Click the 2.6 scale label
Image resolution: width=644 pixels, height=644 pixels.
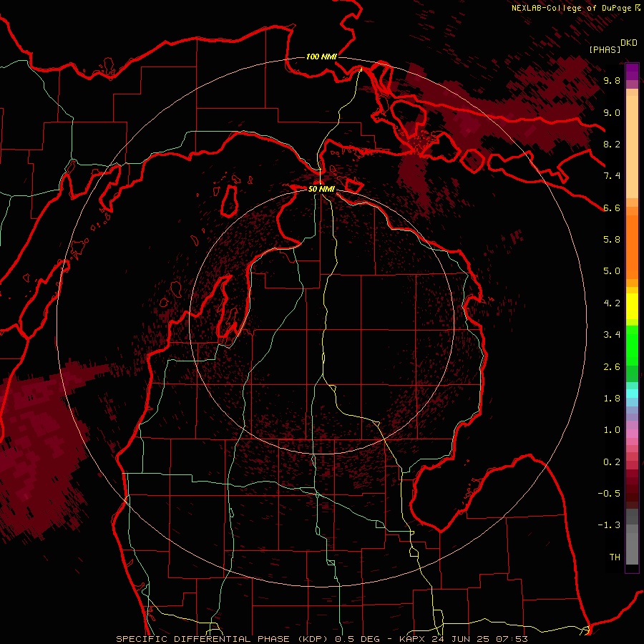[x=612, y=366]
